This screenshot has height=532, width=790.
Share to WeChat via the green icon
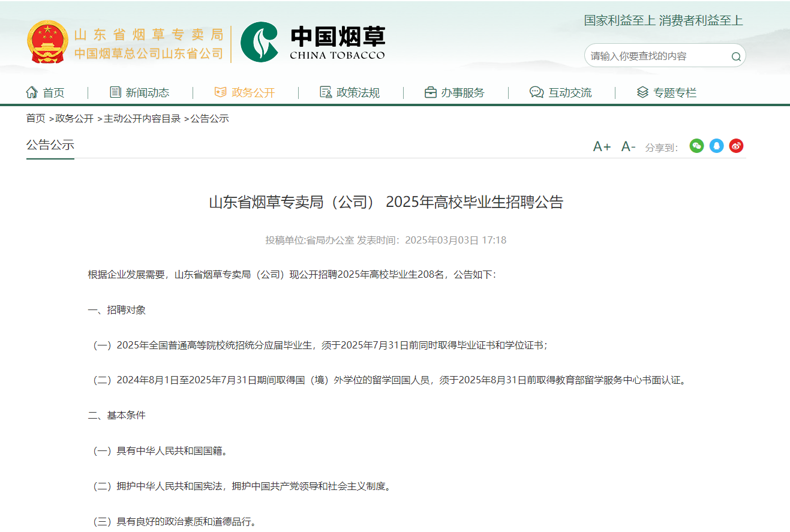coord(696,146)
